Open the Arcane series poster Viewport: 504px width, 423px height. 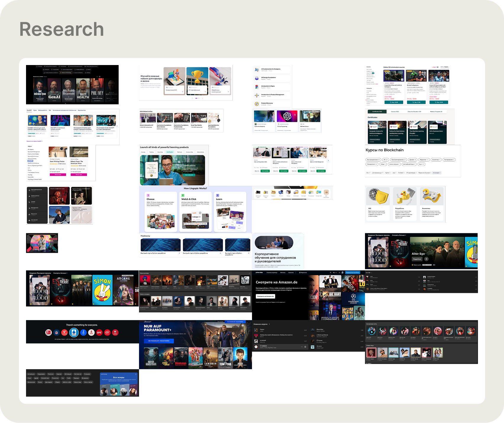pyautogui.click(x=123, y=290)
